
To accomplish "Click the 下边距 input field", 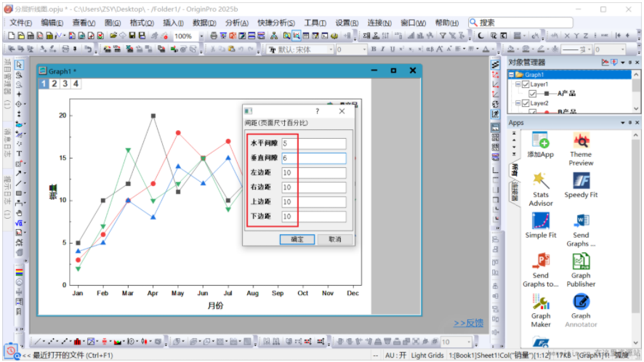I will click(314, 217).
